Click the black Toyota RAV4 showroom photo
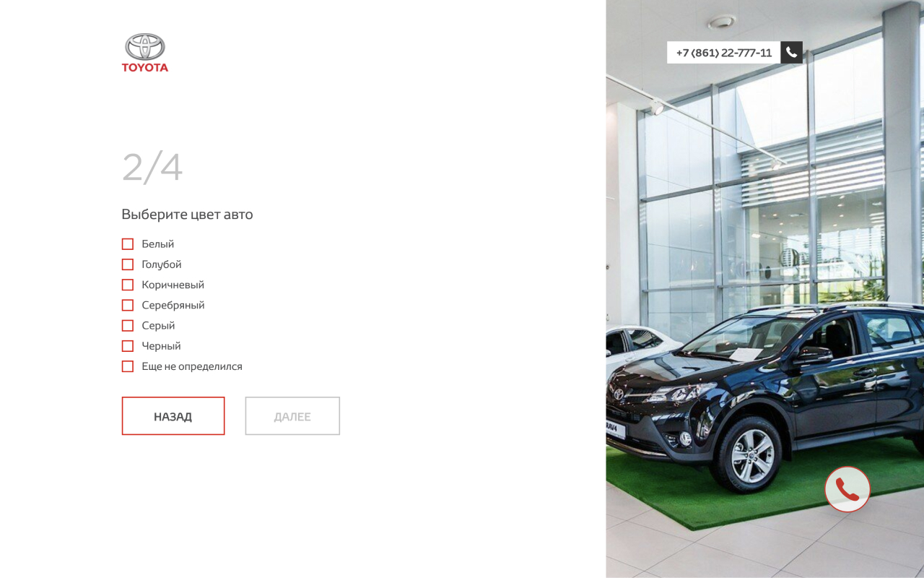 coord(765,289)
